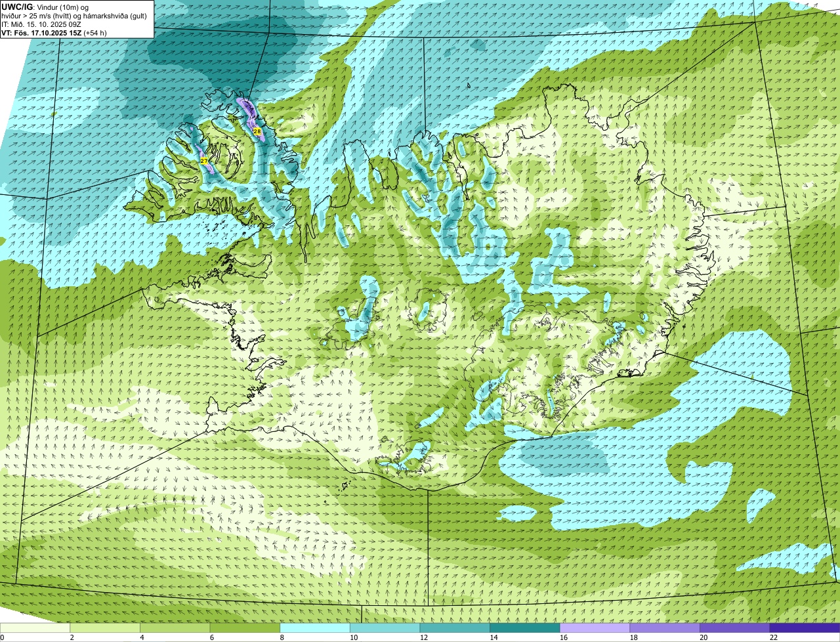Select the 8–10 m/s light cyan legend swatch
840x642 pixels.
[x=315, y=628]
